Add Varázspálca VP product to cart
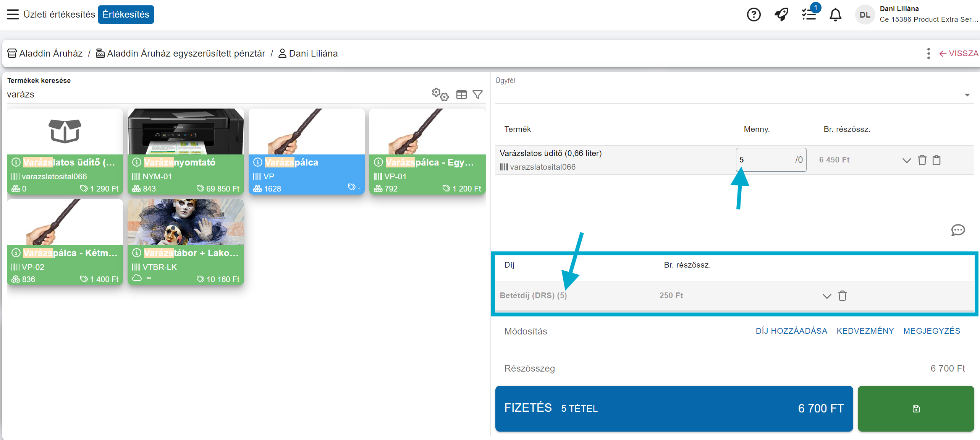The height and width of the screenshot is (440, 980). [x=306, y=151]
